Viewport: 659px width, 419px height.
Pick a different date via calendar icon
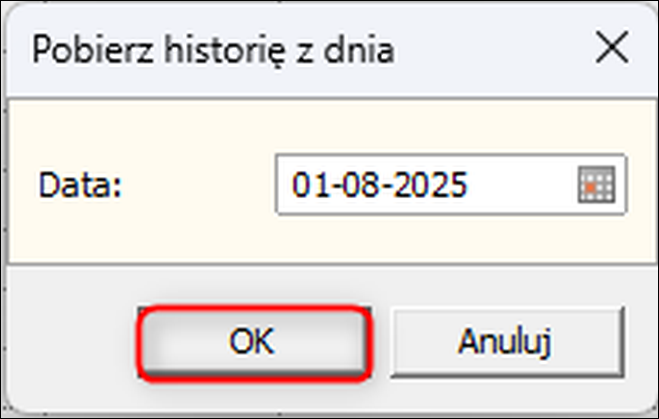(597, 185)
